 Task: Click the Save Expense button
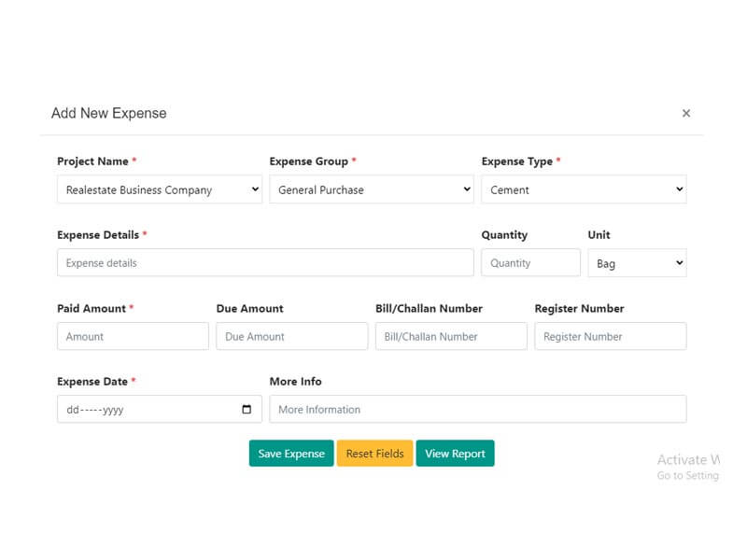point(291,454)
